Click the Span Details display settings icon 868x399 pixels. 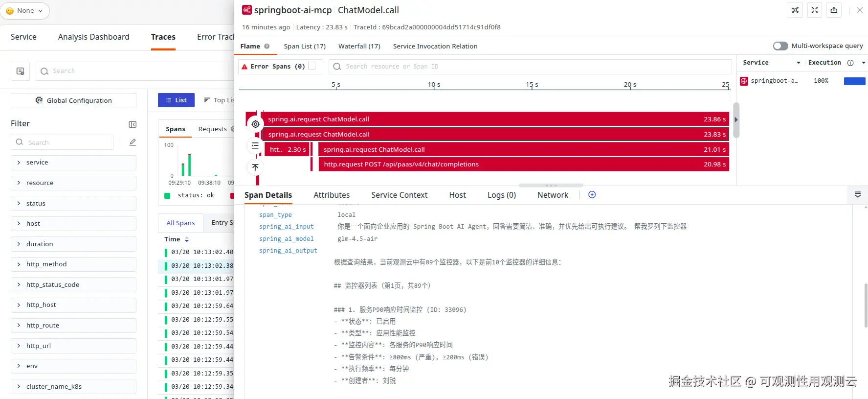click(x=858, y=195)
